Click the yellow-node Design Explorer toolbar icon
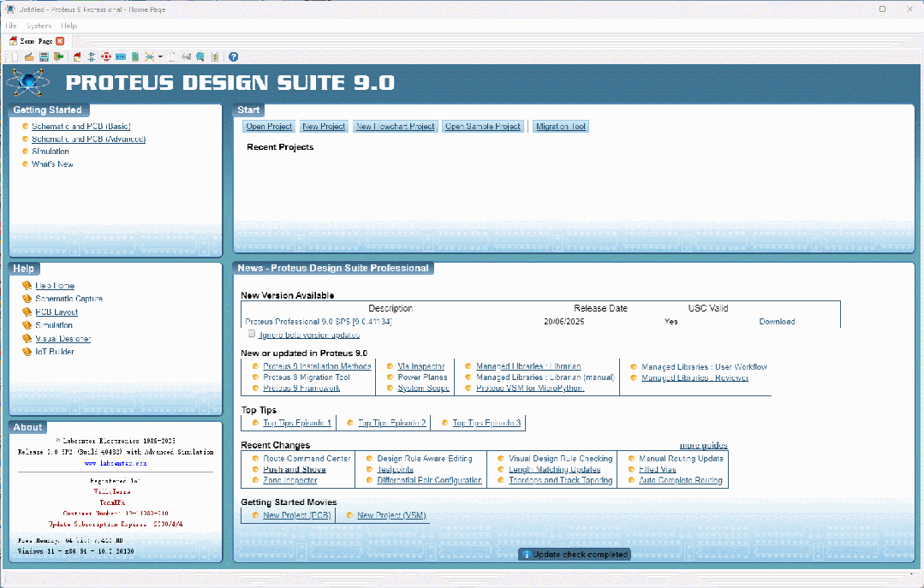924x588 pixels. (x=150, y=57)
